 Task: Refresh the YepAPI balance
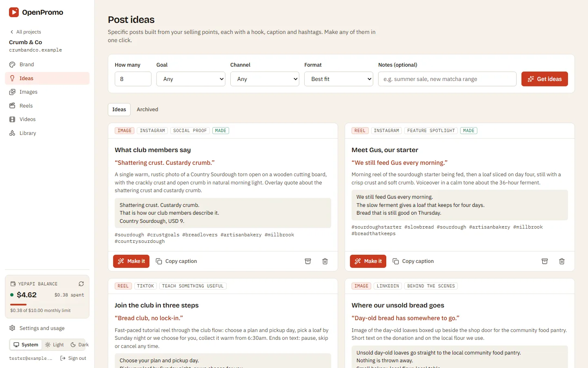81,284
